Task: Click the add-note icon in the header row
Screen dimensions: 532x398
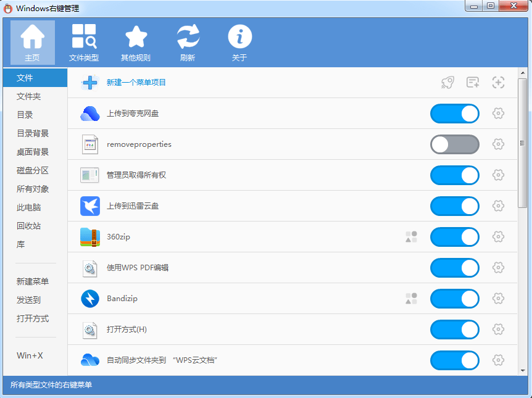Action: coord(473,82)
